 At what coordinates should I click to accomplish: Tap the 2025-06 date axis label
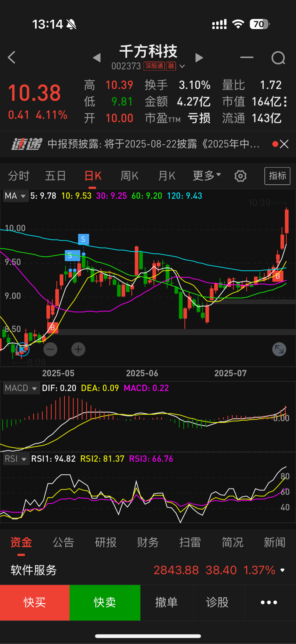click(142, 373)
